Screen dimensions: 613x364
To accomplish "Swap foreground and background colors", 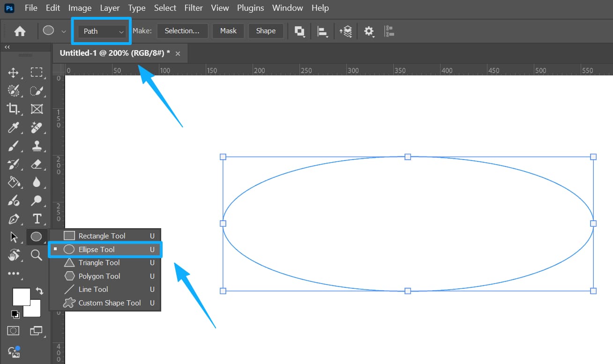I will [x=40, y=291].
